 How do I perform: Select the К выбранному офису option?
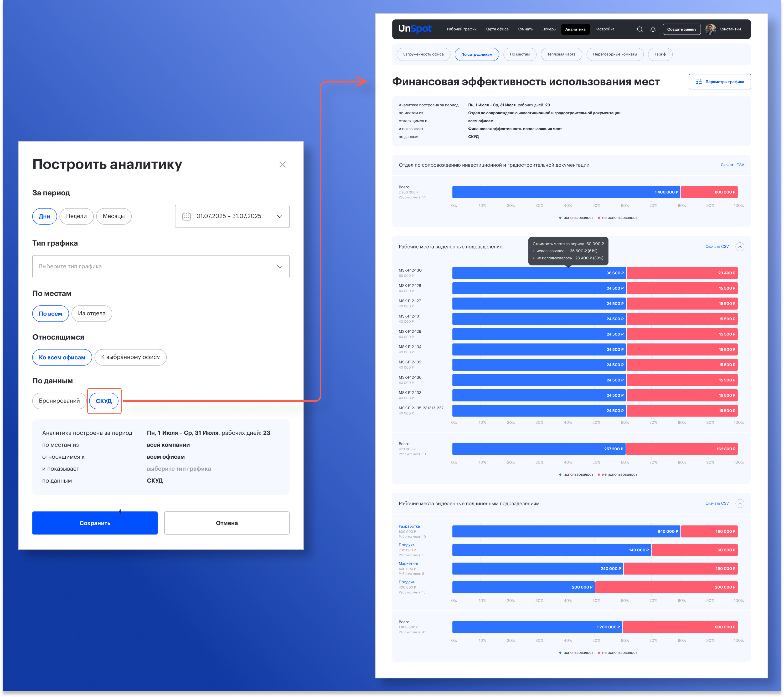point(130,357)
